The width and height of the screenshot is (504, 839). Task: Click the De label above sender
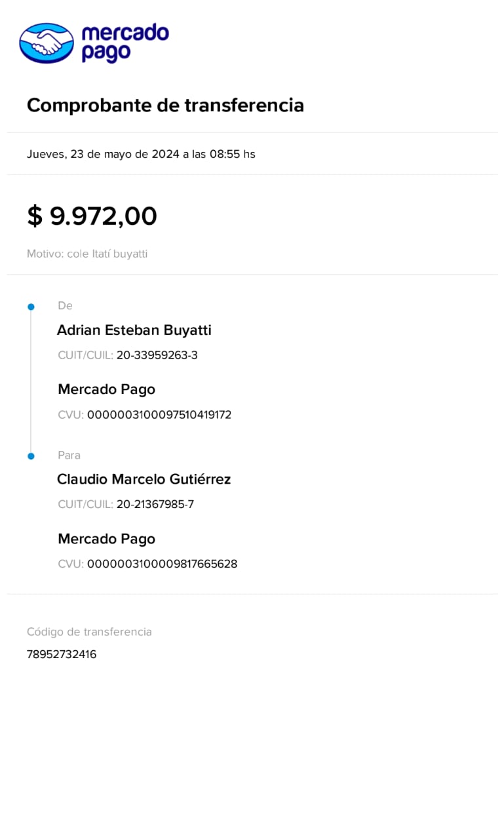(65, 306)
